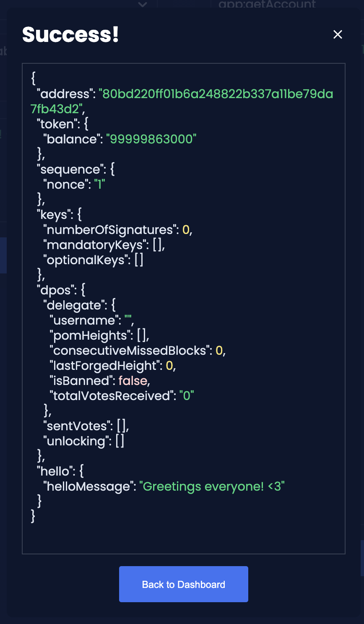
Task: Click the numberOfSignatures key
Action: pyautogui.click(x=110, y=230)
